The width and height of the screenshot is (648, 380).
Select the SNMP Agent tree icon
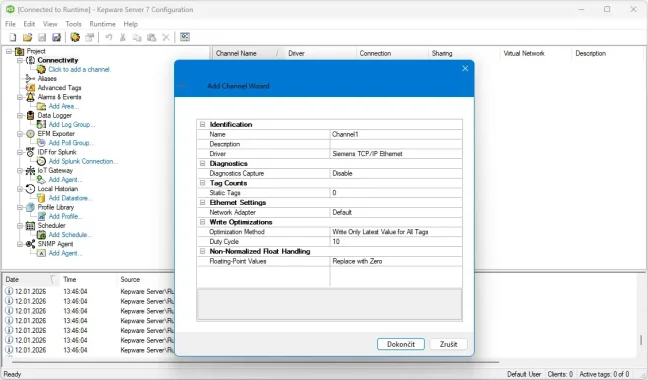tap(31, 244)
